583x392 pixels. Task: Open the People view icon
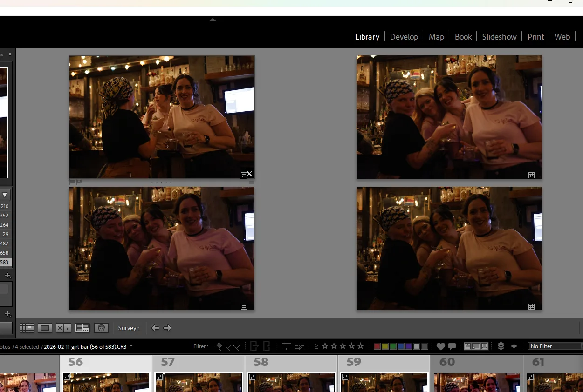tap(102, 328)
